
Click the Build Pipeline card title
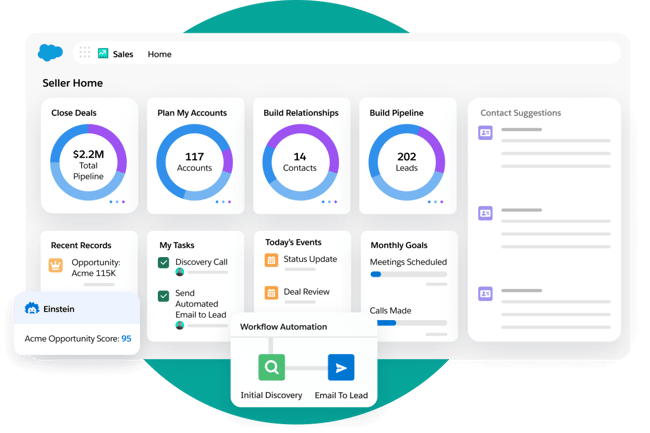pos(396,113)
